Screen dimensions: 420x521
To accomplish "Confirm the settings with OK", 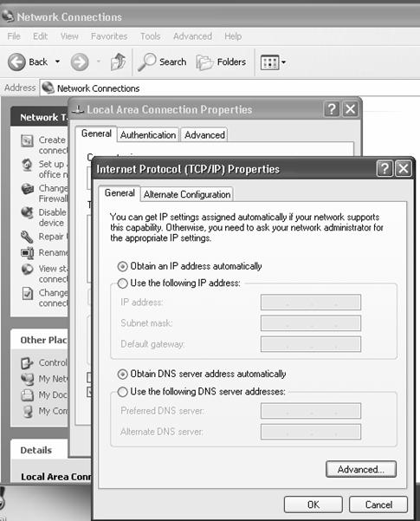I will pyautogui.click(x=313, y=505).
